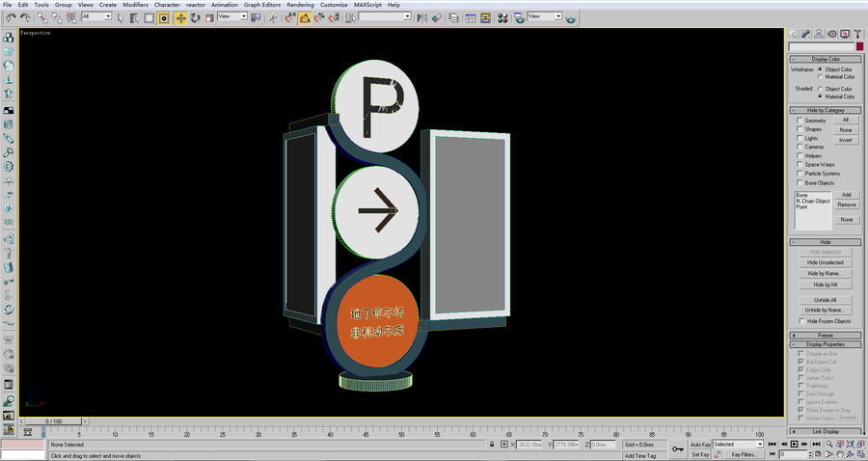Select the Bind to Space Warp tool
Viewport: 868px width, 461px height.
71,17
